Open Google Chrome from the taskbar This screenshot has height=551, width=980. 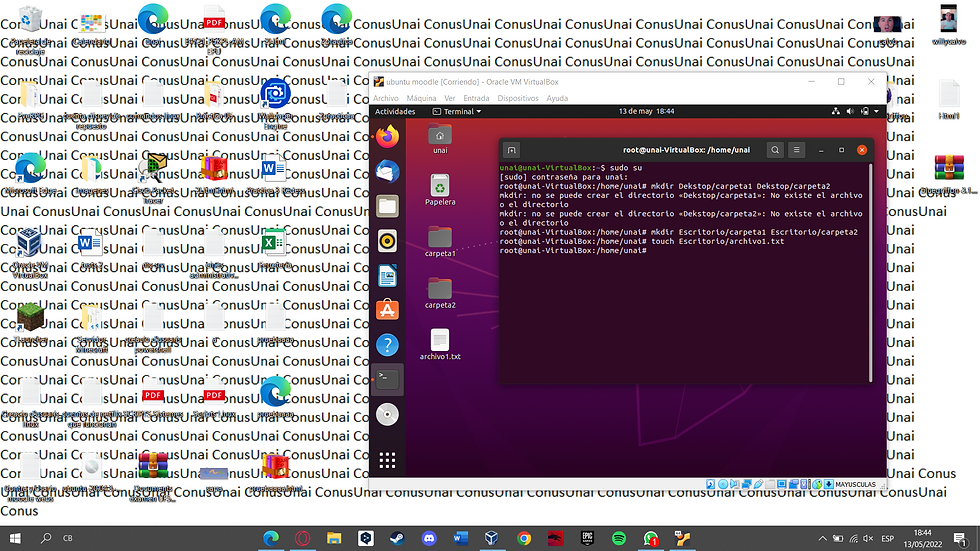(x=524, y=538)
